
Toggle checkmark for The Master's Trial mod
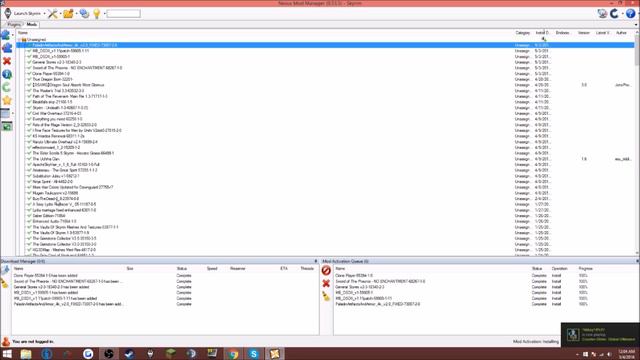point(29,91)
